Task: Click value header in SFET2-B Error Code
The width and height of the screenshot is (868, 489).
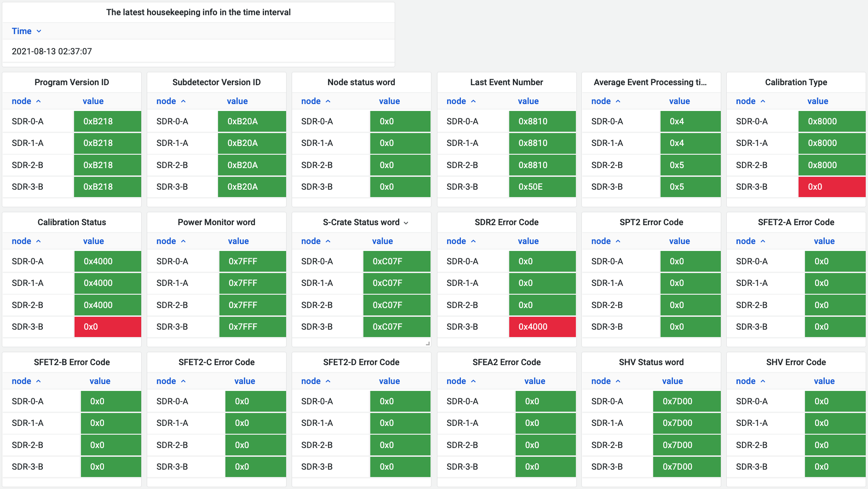Action: point(100,381)
